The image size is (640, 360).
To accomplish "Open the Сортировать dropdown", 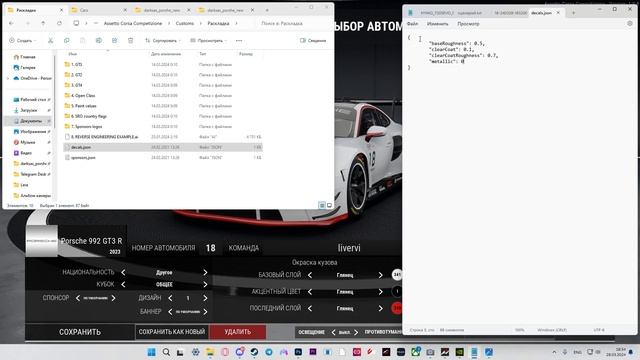I will [x=163, y=40].
